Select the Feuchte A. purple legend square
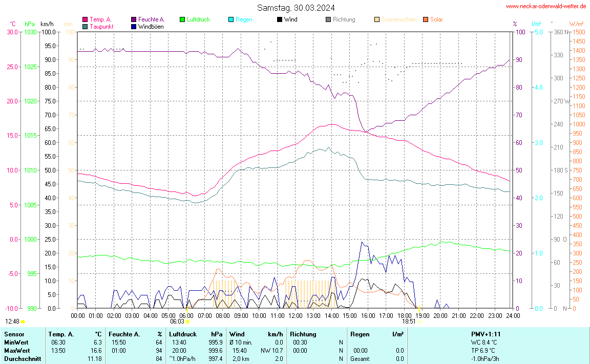Screen dimensions: 590x364 pyautogui.click(x=134, y=19)
